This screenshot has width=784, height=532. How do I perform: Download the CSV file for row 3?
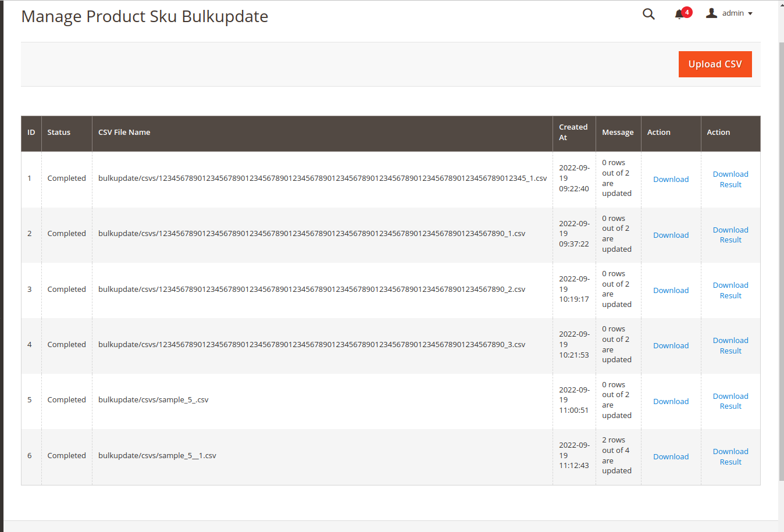click(671, 291)
